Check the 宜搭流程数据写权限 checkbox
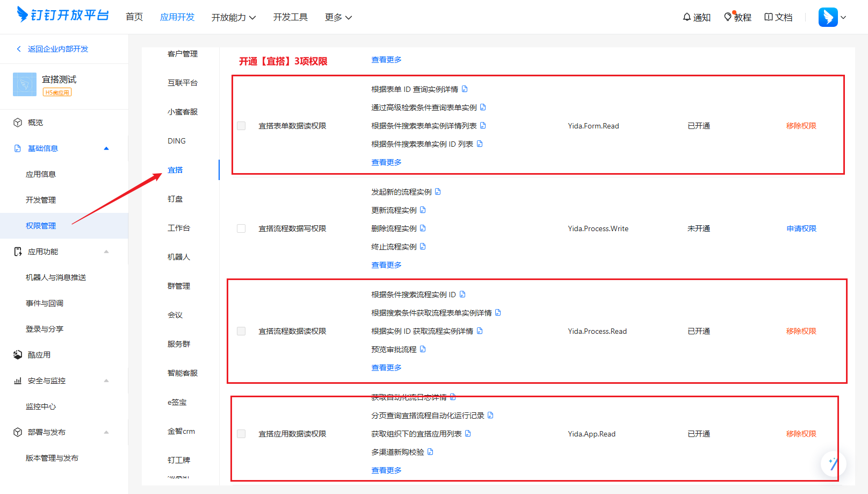 pos(241,228)
